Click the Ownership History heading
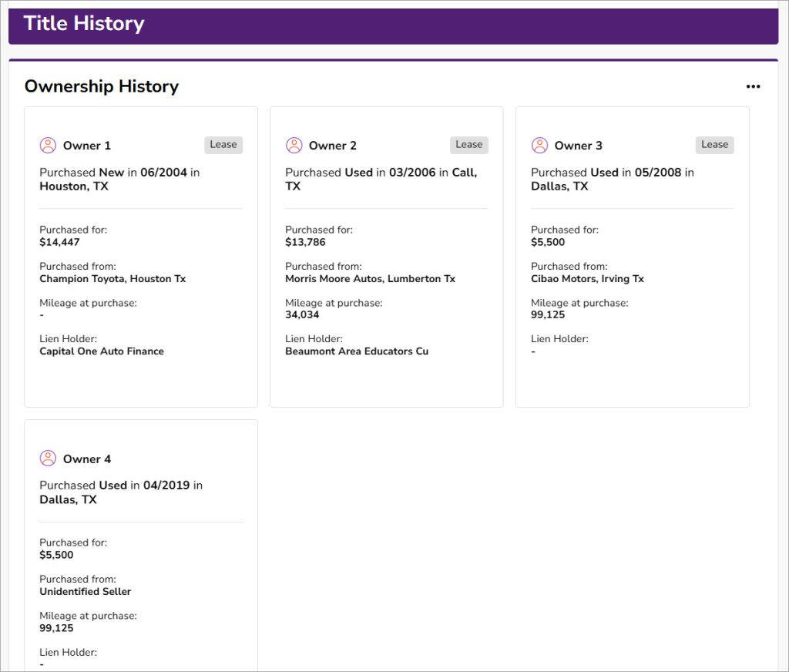This screenshot has width=789, height=672. tap(102, 86)
